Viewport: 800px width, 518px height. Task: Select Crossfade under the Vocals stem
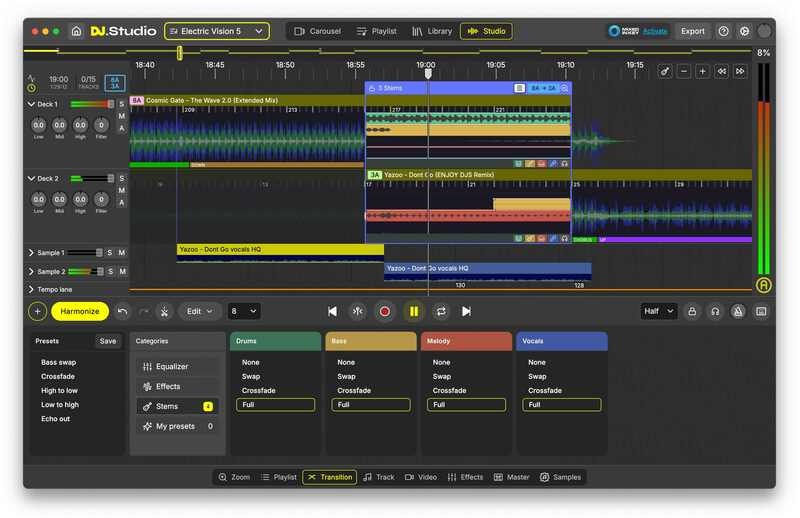point(545,390)
